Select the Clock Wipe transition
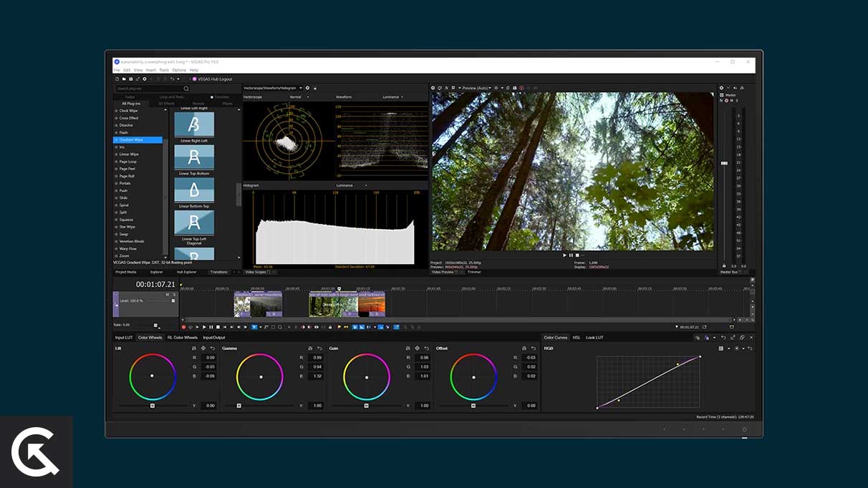The width and height of the screenshot is (868, 488). (129, 111)
